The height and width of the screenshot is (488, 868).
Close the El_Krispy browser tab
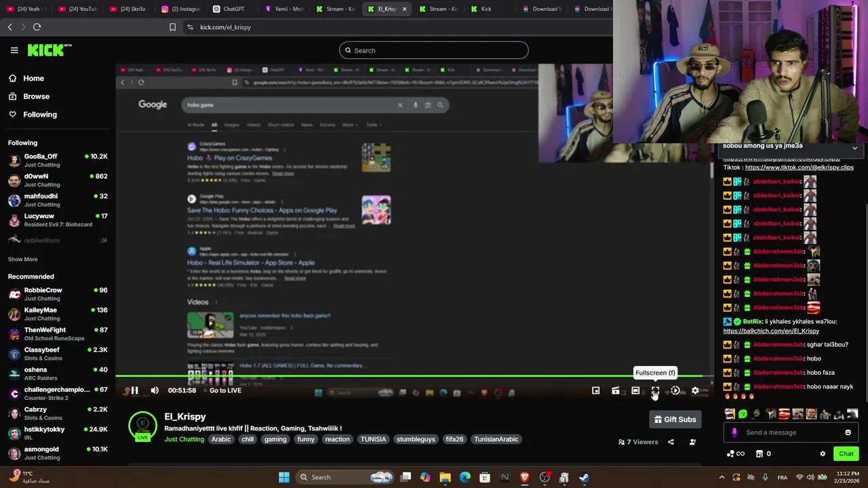pyautogui.click(x=404, y=9)
